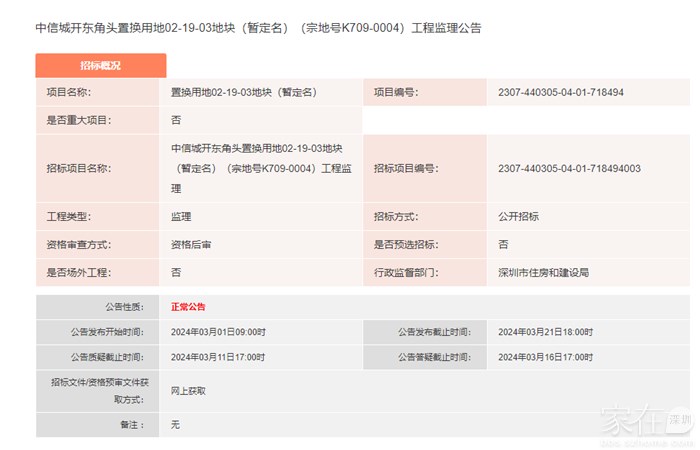700x450 pixels.
Task: Click the 网上获取 document access value
Action: pos(188,391)
